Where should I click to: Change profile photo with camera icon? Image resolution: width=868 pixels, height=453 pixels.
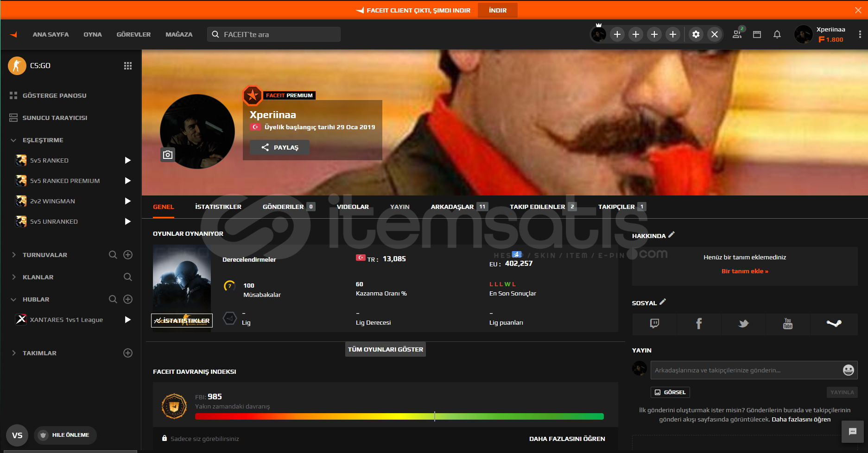coord(168,155)
